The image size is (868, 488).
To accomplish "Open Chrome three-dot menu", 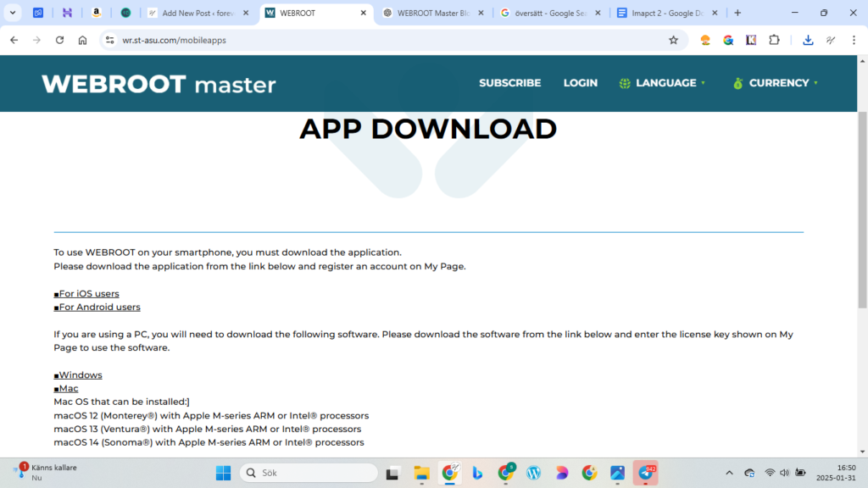I will [x=854, y=40].
